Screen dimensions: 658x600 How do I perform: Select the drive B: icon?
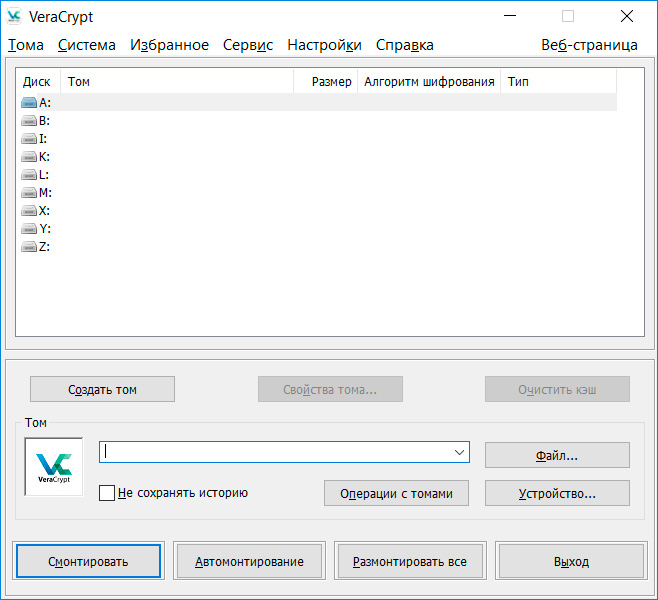tap(29, 120)
